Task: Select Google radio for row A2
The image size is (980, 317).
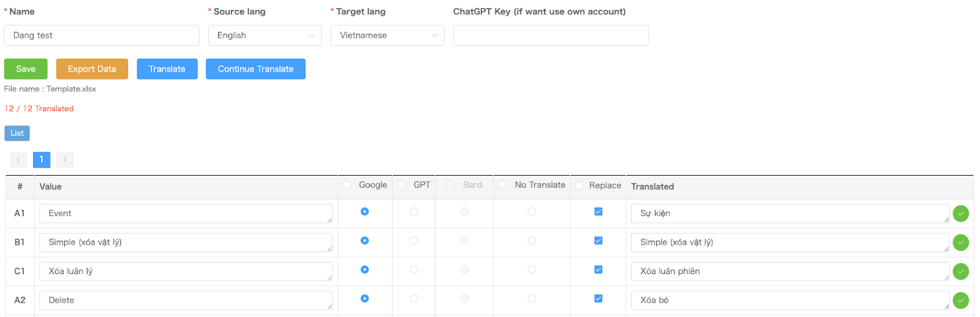Action: (x=364, y=298)
